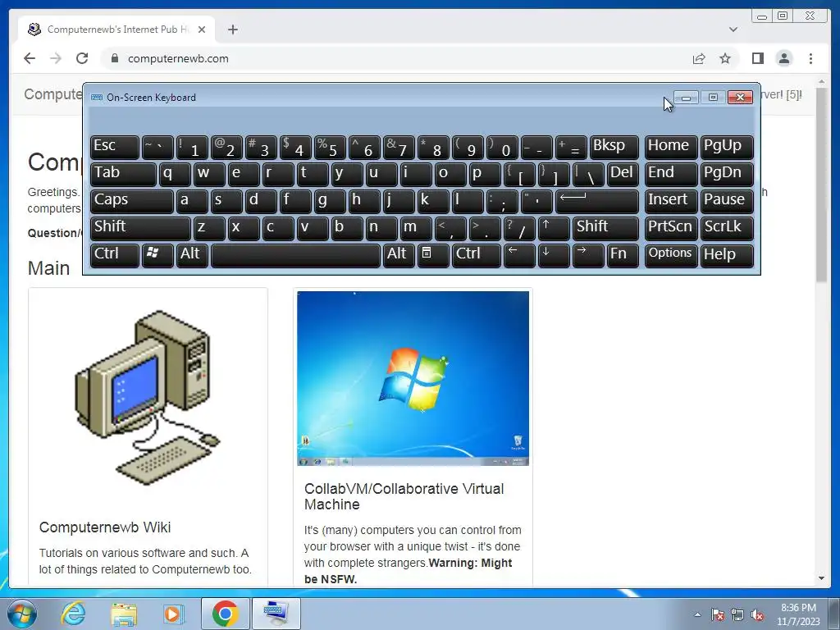This screenshot has height=630, width=840.
Task: Open a new Chrome tab
Action: tap(232, 30)
